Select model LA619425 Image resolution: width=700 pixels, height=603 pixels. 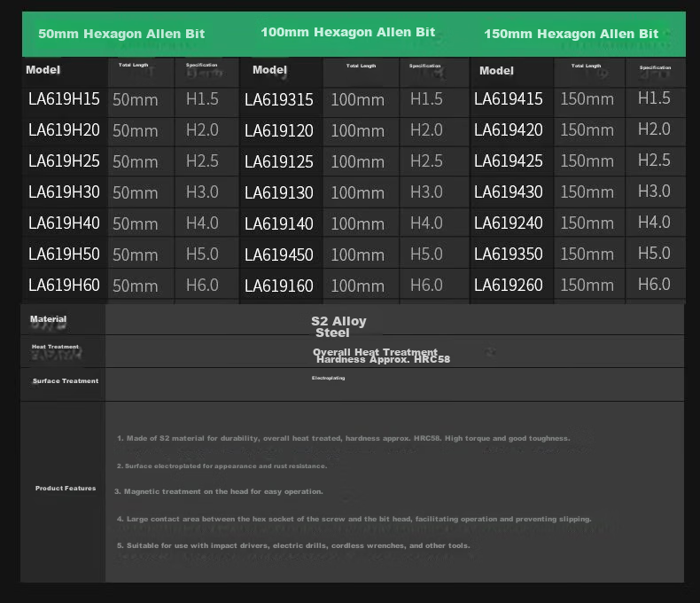click(509, 161)
